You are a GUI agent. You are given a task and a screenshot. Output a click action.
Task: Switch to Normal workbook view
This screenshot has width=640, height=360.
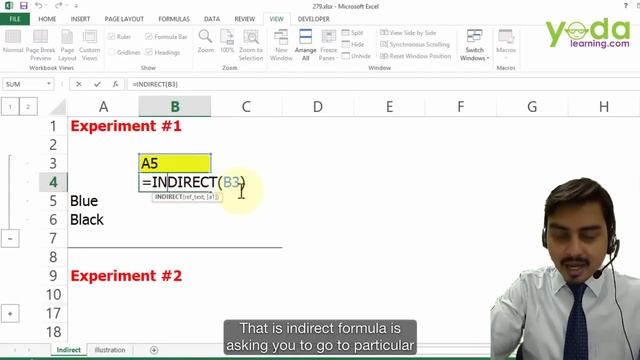point(13,42)
